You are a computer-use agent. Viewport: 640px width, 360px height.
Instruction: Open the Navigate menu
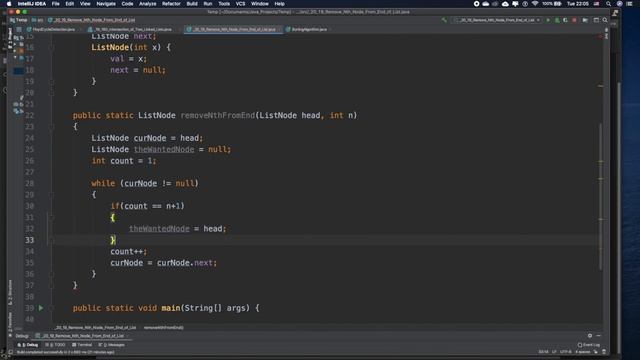[106, 4]
